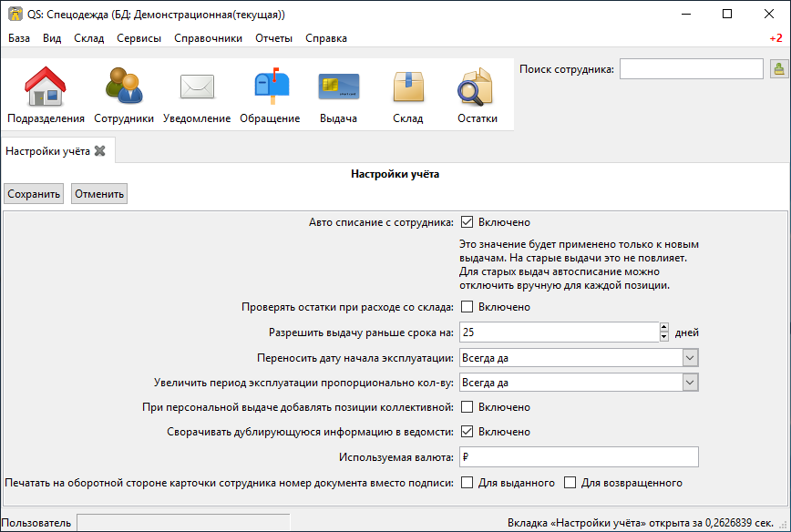791x532 pixels.
Task: Close the Настройки учёта tab
Action: 100,151
